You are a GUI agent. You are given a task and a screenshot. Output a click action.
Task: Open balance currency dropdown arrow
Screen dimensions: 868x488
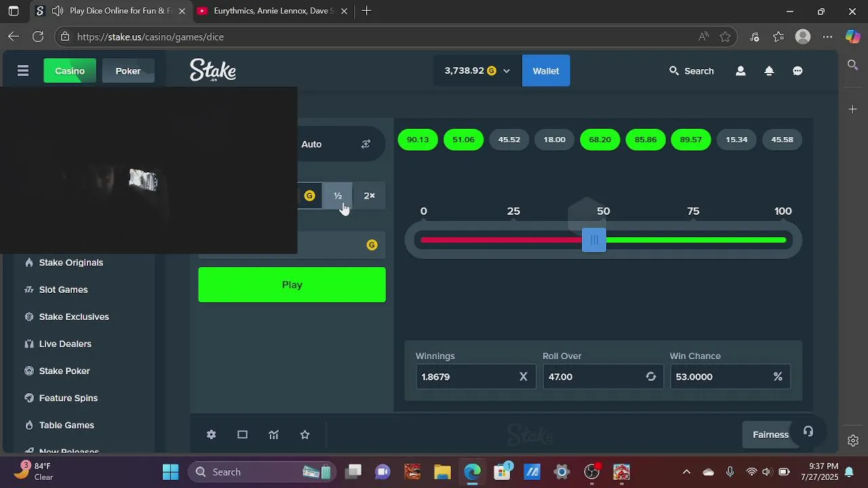click(x=506, y=71)
